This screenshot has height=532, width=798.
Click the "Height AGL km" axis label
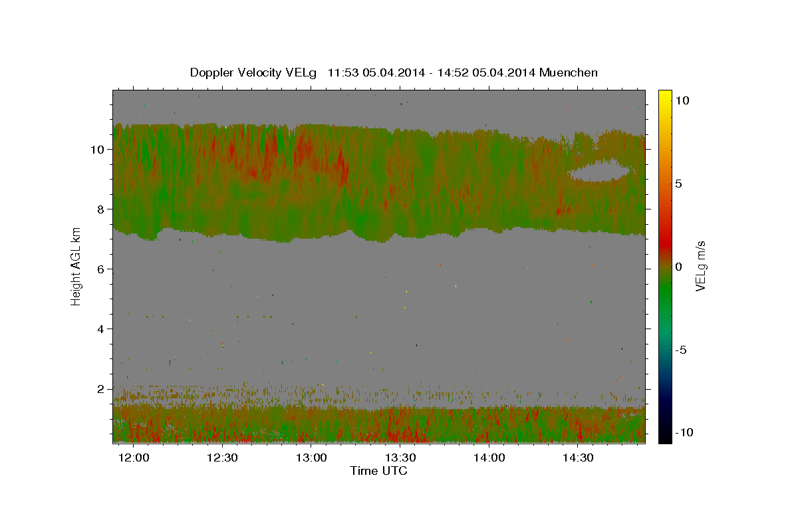76,266
